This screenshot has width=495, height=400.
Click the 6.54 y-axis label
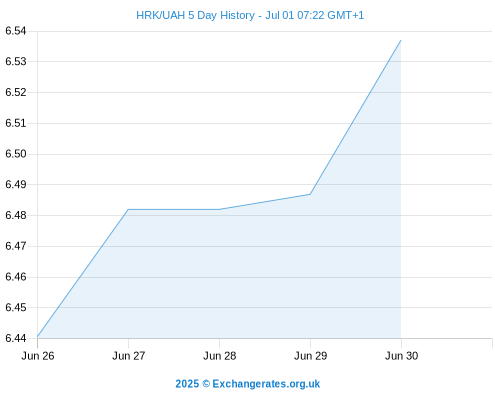coord(16,31)
